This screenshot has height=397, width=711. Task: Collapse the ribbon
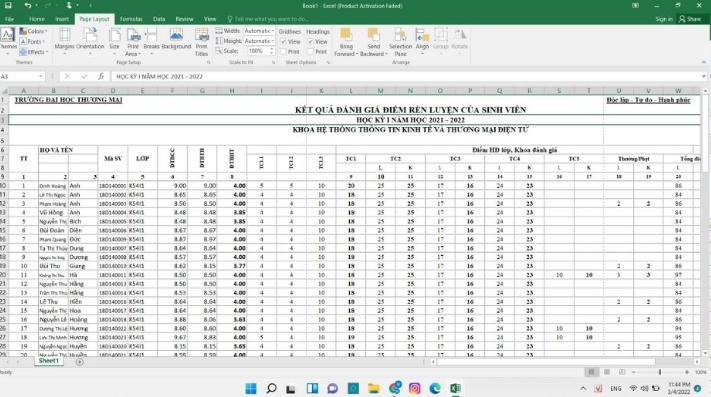click(x=704, y=63)
